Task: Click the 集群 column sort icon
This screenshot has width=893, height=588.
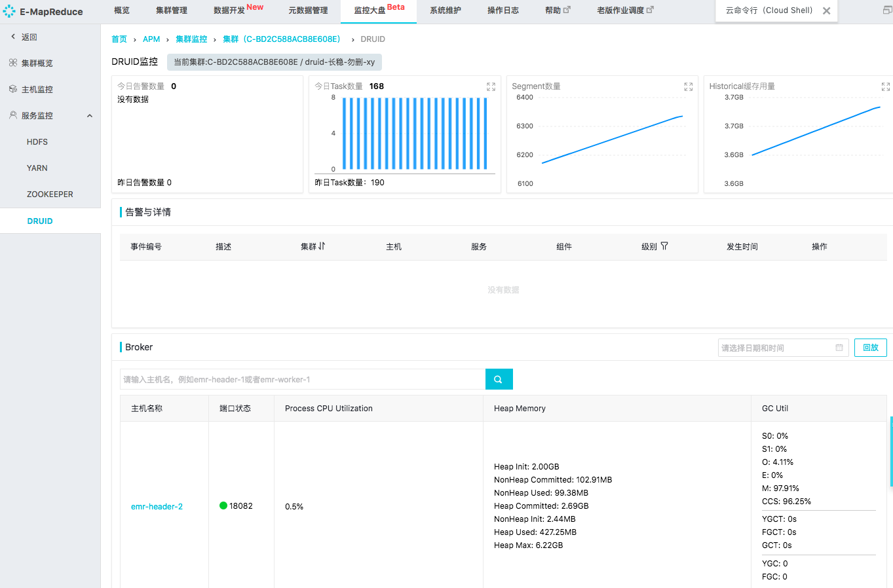Action: 322,246
